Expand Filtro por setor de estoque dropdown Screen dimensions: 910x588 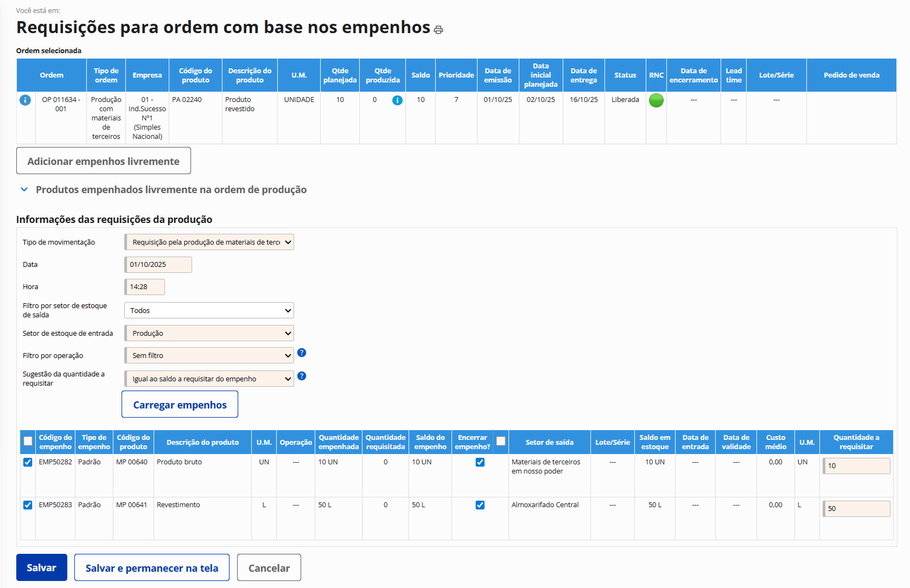(209, 311)
